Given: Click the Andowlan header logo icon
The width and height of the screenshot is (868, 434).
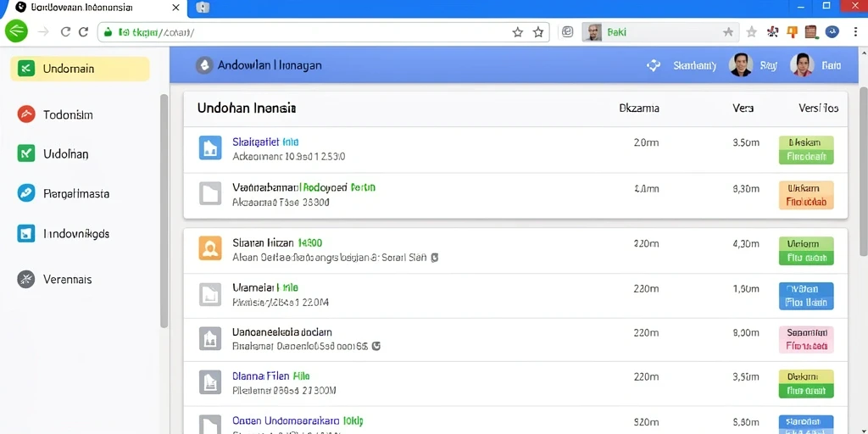Looking at the screenshot, I should [204, 65].
